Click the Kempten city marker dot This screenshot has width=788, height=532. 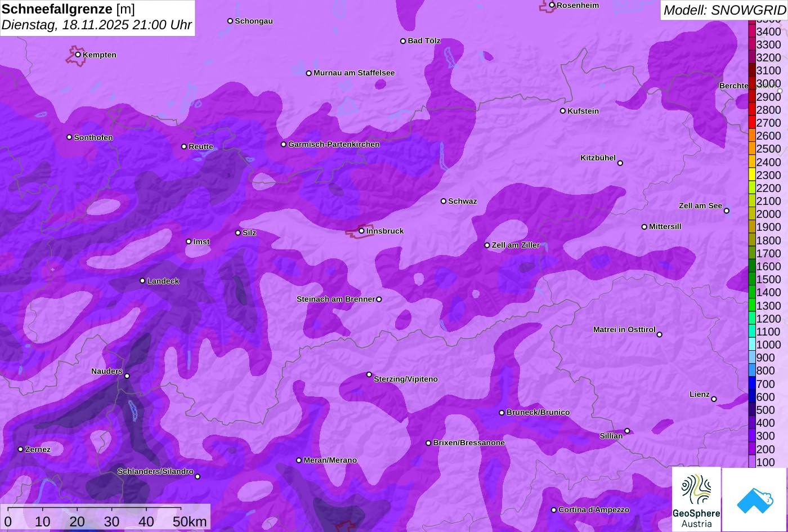point(78,55)
